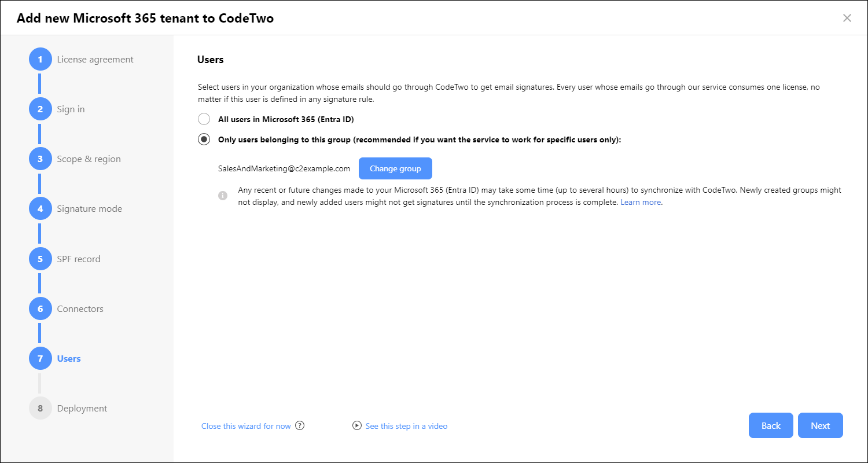Click the Users section heading
868x463 pixels.
coord(210,60)
